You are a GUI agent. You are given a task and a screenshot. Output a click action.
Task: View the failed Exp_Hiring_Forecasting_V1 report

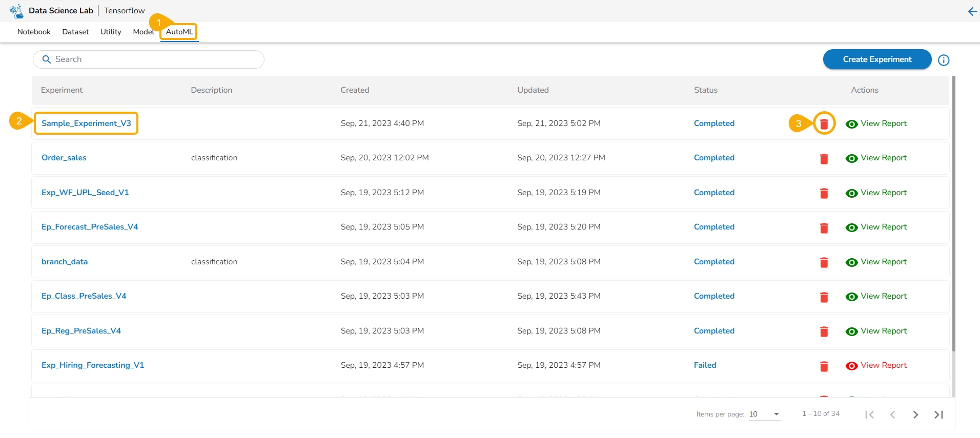coord(876,365)
